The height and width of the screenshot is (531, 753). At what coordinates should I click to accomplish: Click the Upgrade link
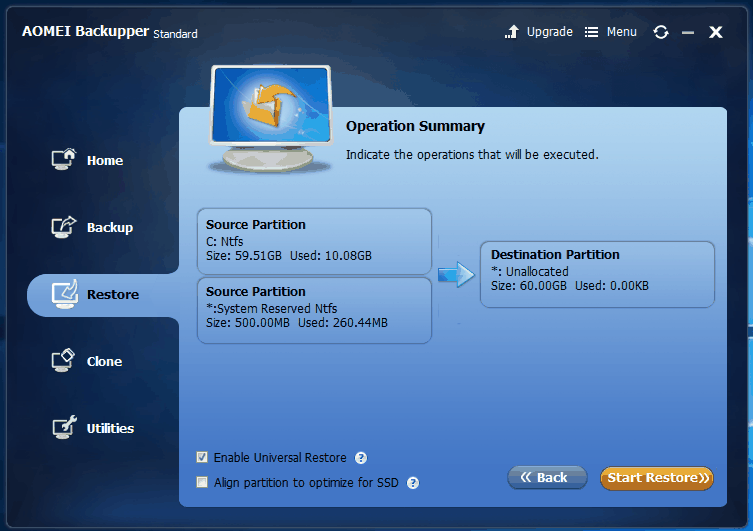click(x=549, y=32)
